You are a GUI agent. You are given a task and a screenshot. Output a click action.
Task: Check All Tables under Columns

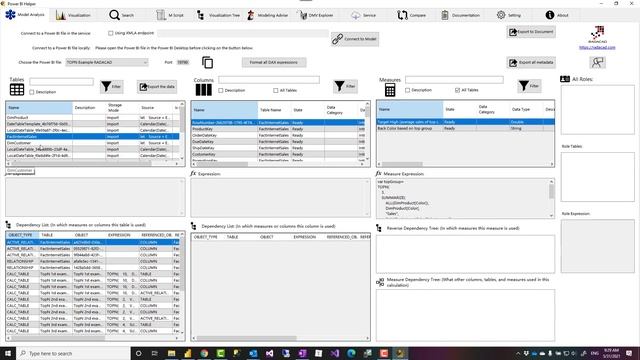(x=276, y=91)
